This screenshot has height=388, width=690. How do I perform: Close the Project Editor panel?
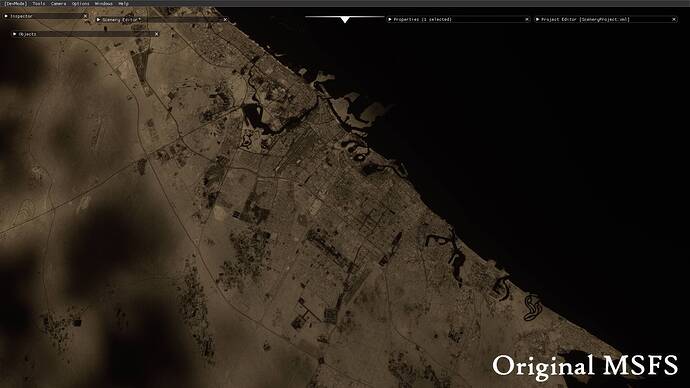674,19
